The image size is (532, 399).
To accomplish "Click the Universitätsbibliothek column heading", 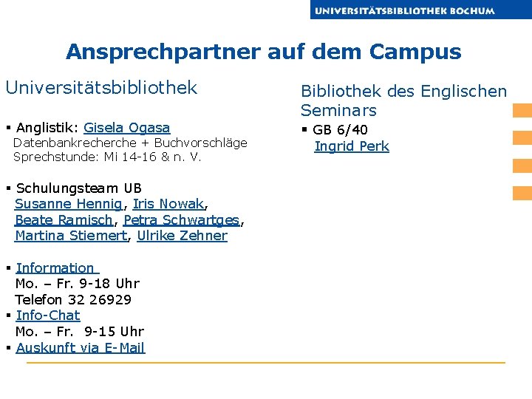I will click(101, 88).
